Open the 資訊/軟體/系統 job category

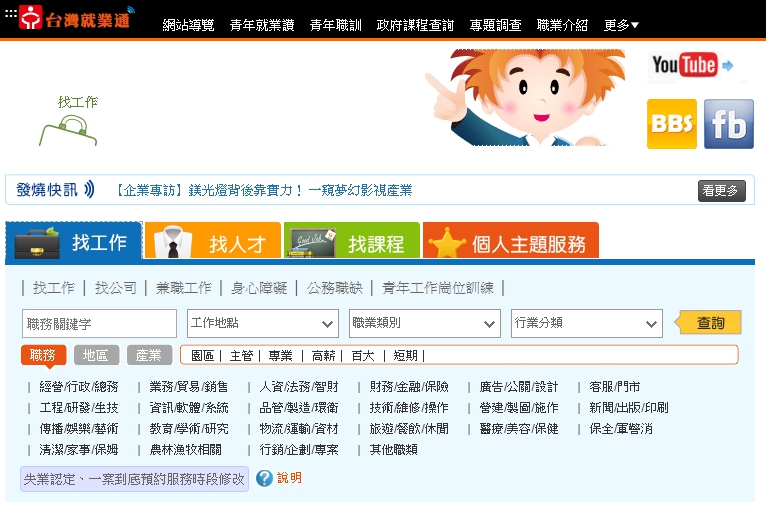point(189,408)
